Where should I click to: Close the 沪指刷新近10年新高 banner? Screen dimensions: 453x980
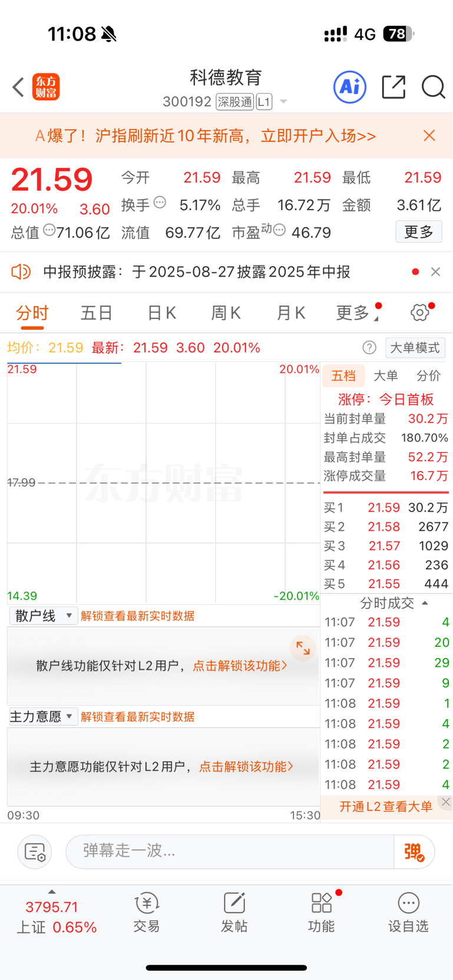click(x=429, y=136)
